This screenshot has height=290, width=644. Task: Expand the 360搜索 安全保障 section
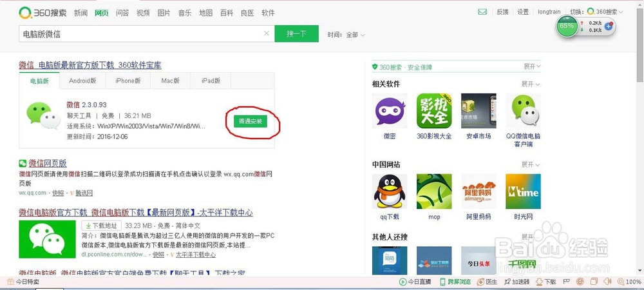click(533, 66)
